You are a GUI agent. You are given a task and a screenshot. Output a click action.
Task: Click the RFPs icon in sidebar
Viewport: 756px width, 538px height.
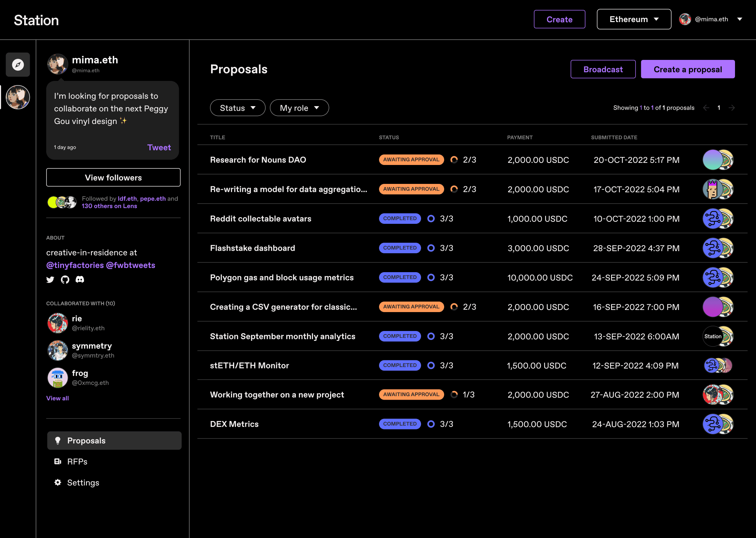pyautogui.click(x=58, y=461)
